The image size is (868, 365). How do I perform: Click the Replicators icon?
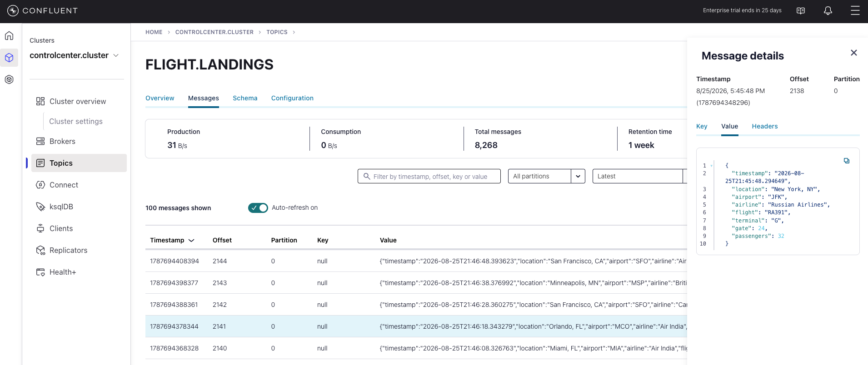pyautogui.click(x=40, y=250)
